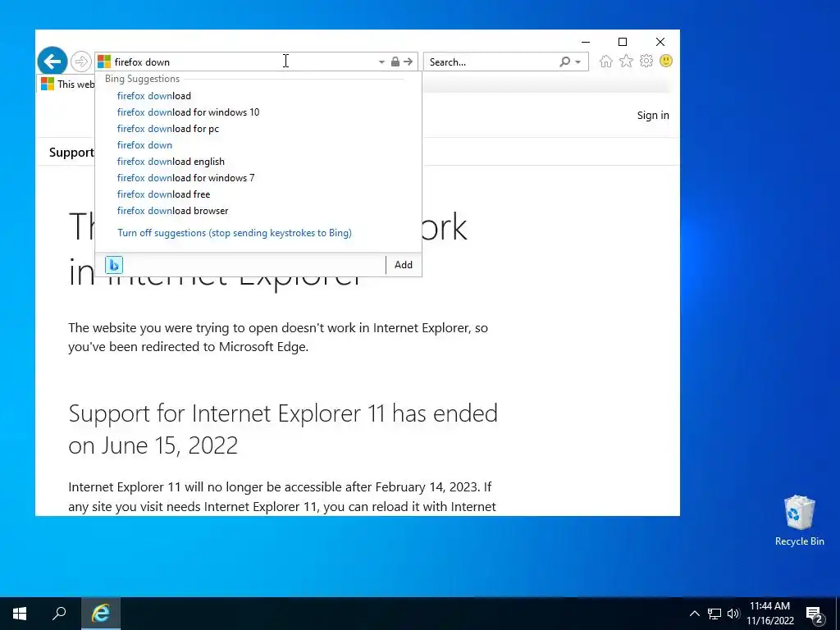Click 'Turn off suggestions' link
Viewport: 840px width, 630px height.
(235, 233)
